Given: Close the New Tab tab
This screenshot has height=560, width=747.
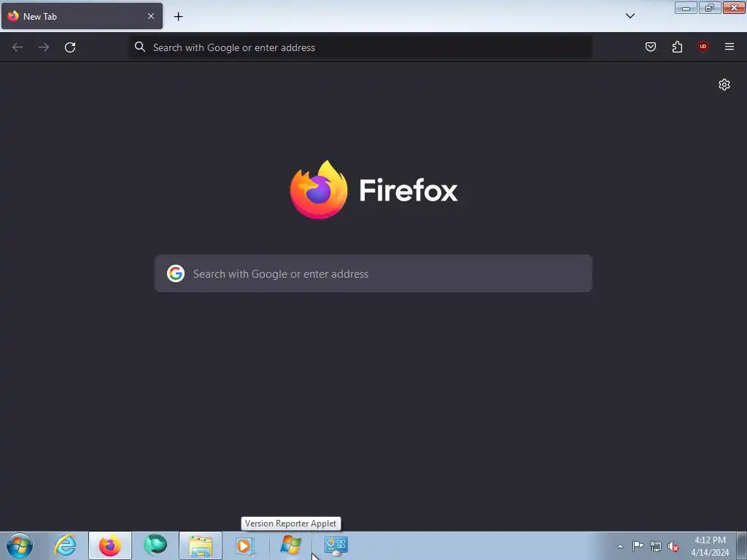Looking at the screenshot, I should [x=151, y=16].
